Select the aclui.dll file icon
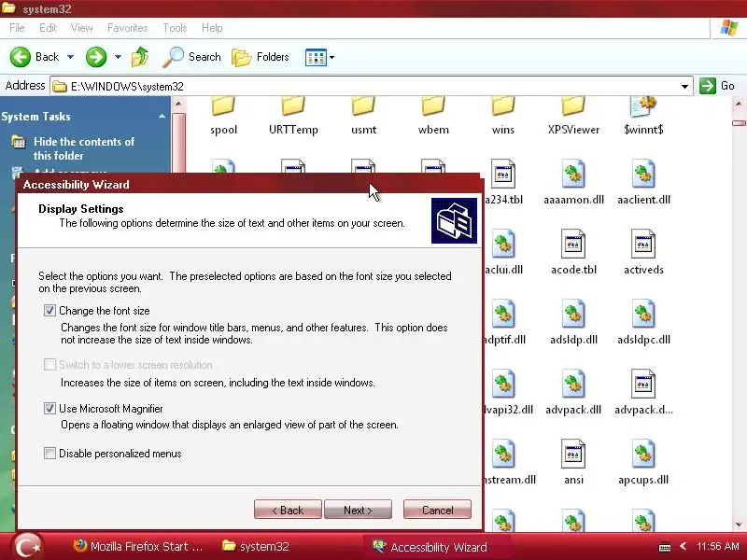747x560 pixels. (503, 244)
